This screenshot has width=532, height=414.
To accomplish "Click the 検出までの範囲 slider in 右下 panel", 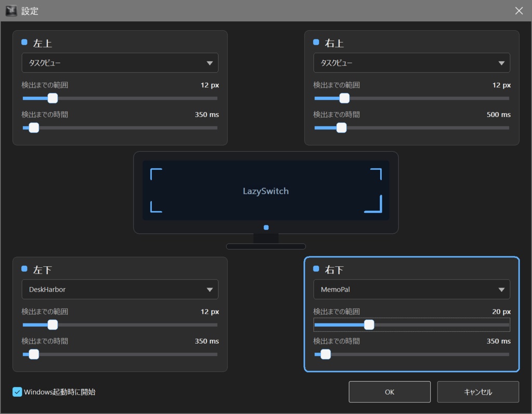I will 411,325.
